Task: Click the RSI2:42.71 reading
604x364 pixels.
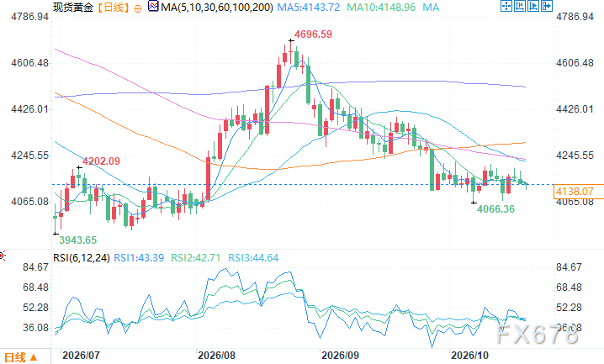Action: click(196, 258)
